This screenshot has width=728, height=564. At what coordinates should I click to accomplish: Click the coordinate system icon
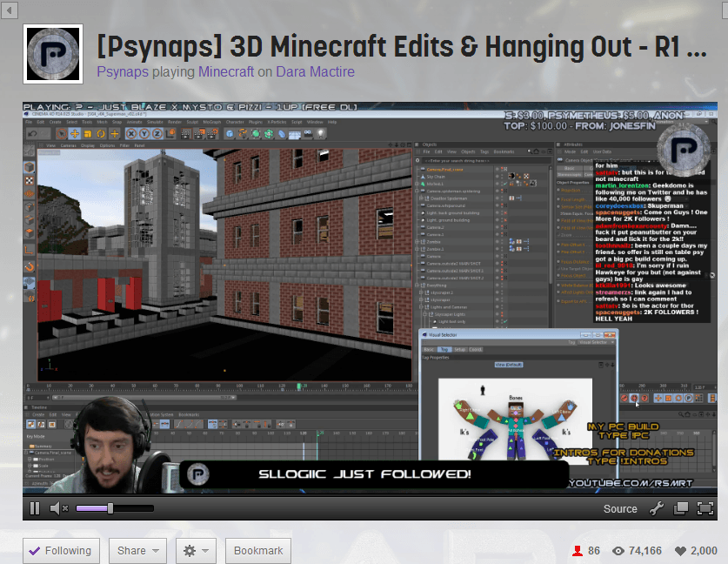[x=170, y=134]
